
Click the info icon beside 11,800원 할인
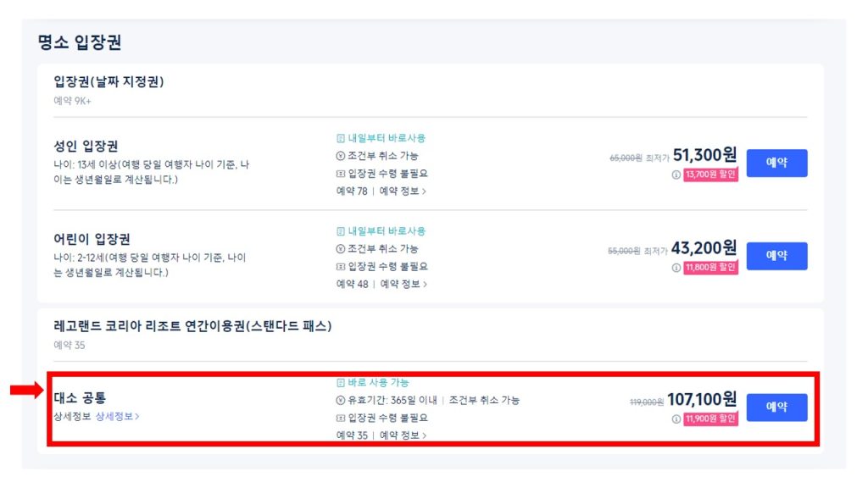tap(676, 268)
